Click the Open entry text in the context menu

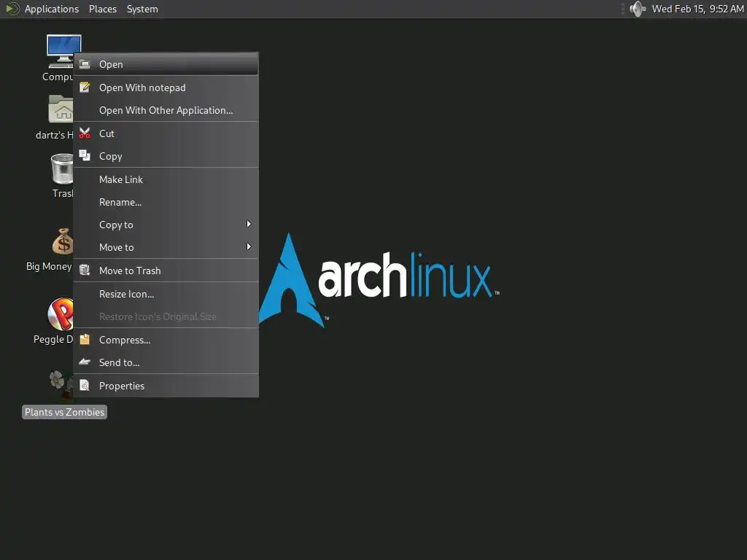(111, 64)
